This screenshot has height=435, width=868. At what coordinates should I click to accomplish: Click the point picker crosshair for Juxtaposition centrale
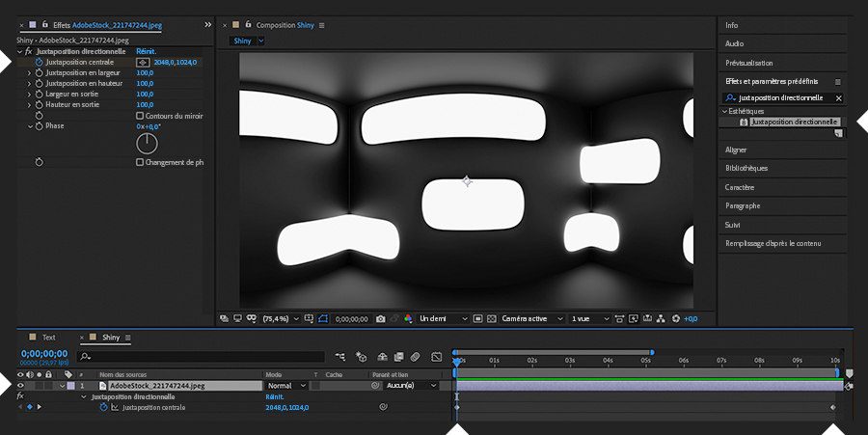coord(143,62)
